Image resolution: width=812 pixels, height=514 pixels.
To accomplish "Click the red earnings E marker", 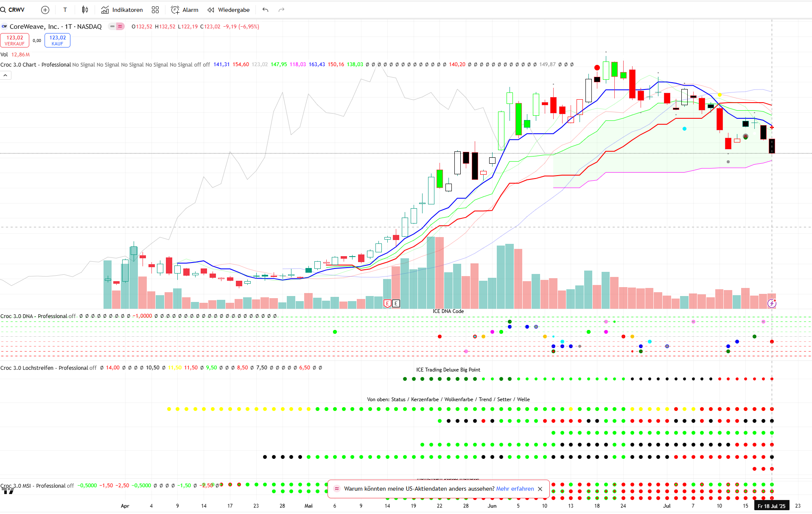I will [x=387, y=303].
